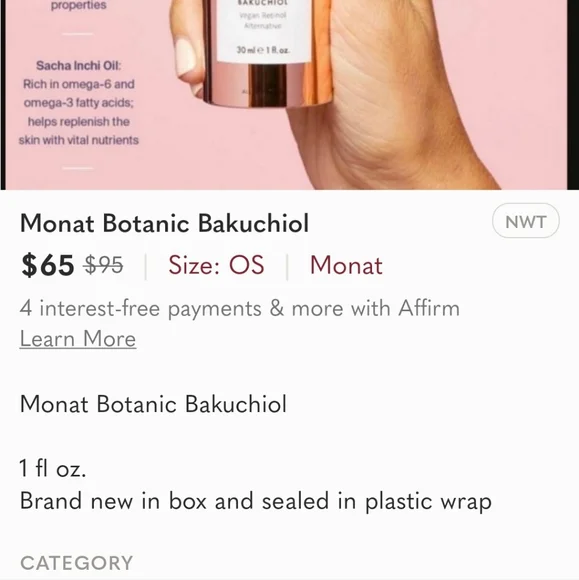
Task: Tap Vegan Retinol Alternative label on bottle
Action: [x=263, y=20]
